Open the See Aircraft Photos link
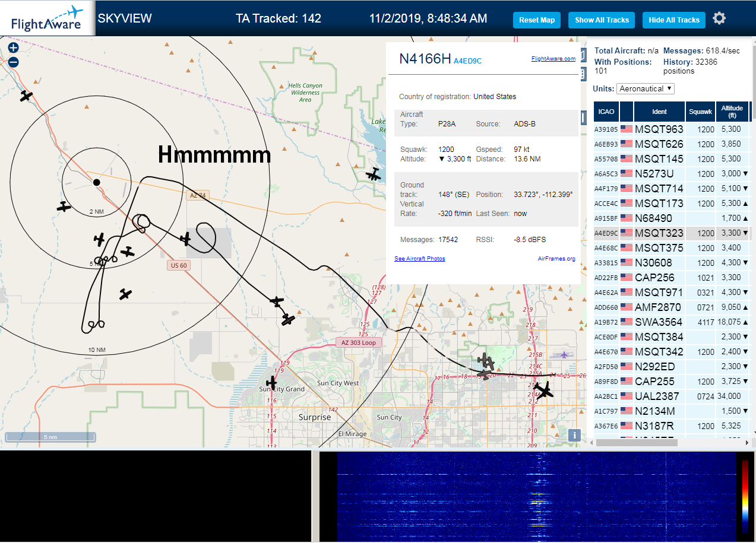Screen dimensions: 756x543 pos(419,259)
